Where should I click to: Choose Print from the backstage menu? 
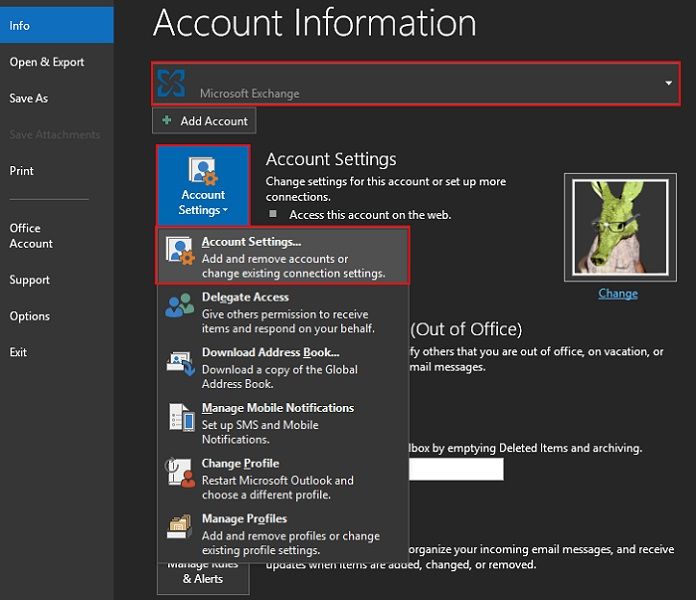tap(21, 170)
